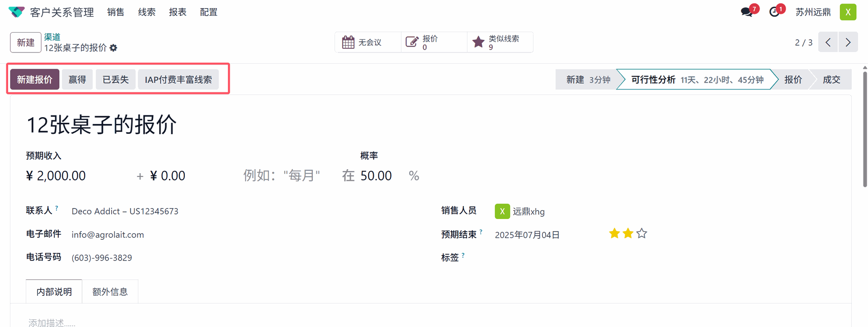Open the 报表 menu
868x327 pixels.
178,12
